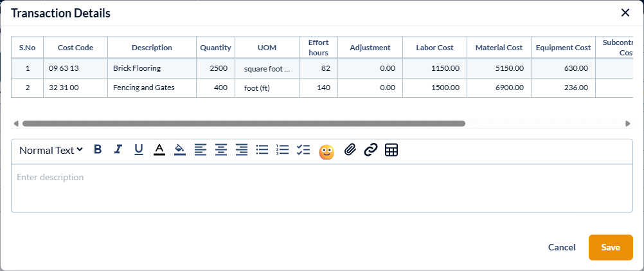Viewport: 644px width, 271px height.
Task: Click the Save button
Action: point(610,247)
